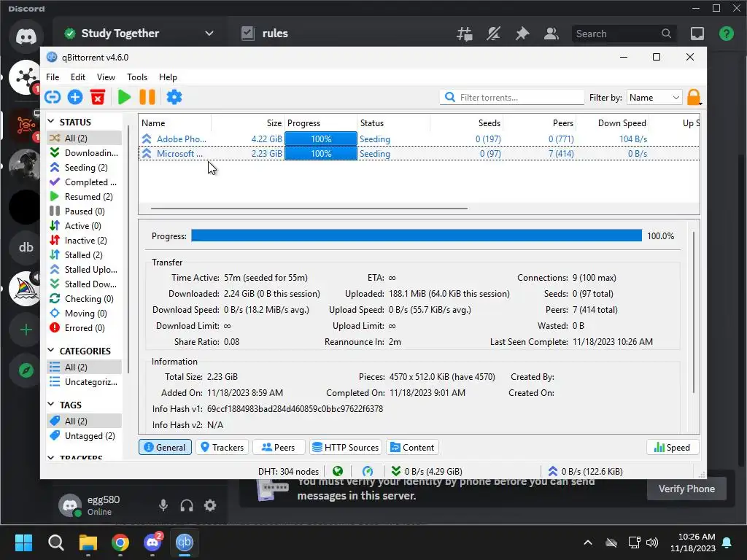Open the Tools menu
This screenshot has width=747, height=560.
136,77
